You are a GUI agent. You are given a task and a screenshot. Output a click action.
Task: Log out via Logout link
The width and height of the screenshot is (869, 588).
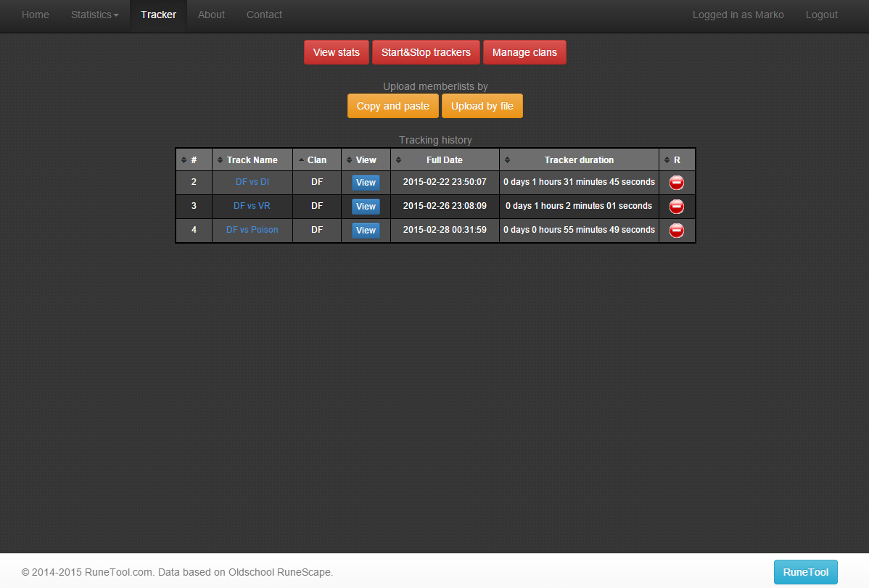pos(821,15)
